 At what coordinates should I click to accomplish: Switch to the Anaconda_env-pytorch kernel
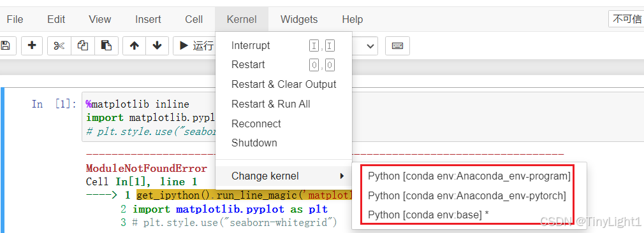pos(467,195)
